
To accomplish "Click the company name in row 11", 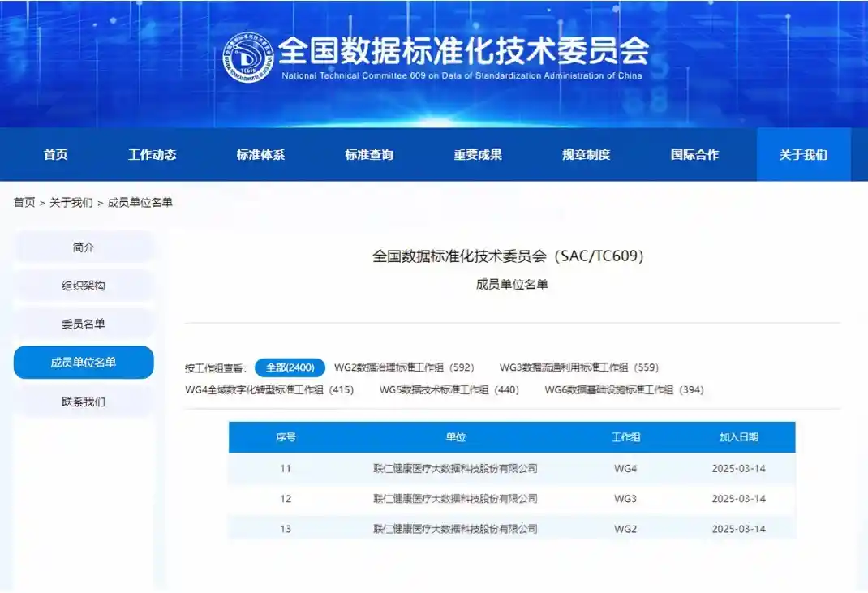I will coord(456,468).
